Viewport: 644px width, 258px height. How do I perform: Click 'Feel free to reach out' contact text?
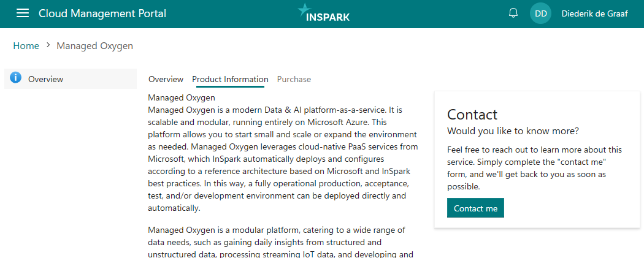tap(535, 168)
